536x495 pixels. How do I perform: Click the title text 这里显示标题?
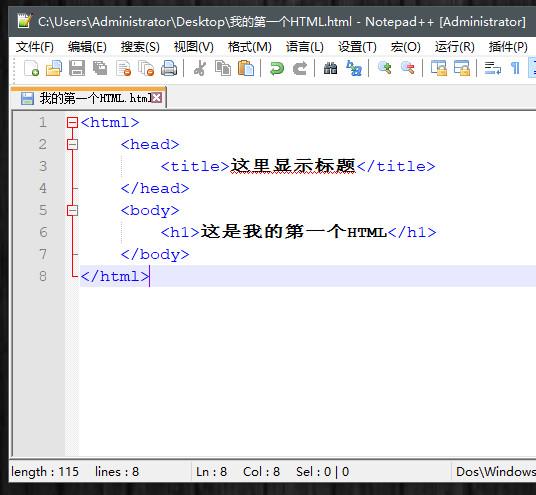[293, 166]
